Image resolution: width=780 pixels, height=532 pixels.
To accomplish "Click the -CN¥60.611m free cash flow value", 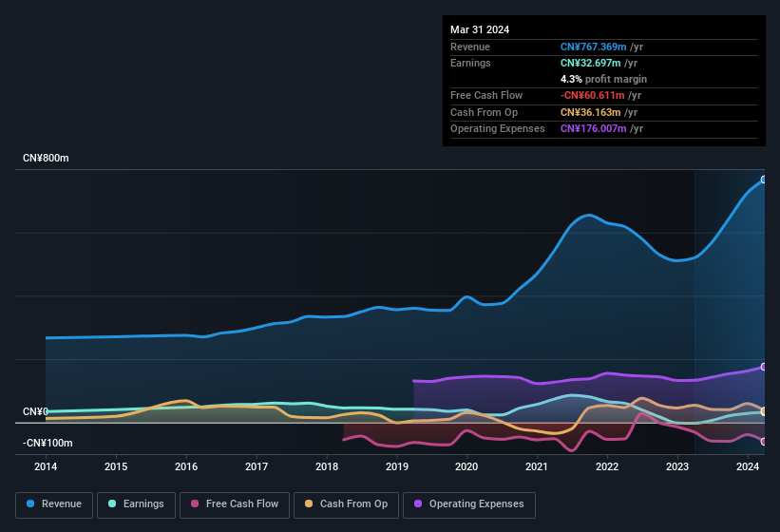I will click(x=592, y=95).
